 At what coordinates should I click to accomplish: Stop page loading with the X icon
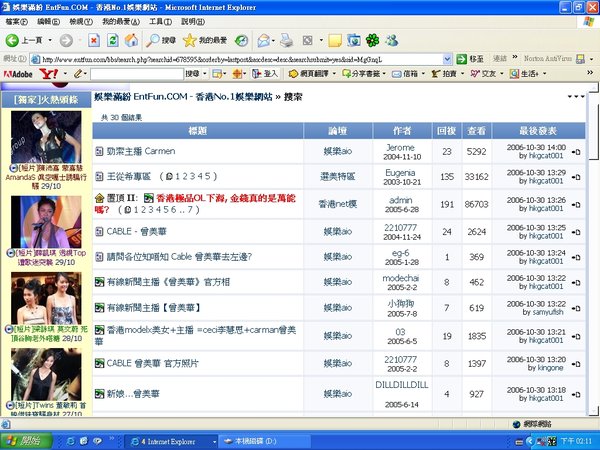(94, 40)
